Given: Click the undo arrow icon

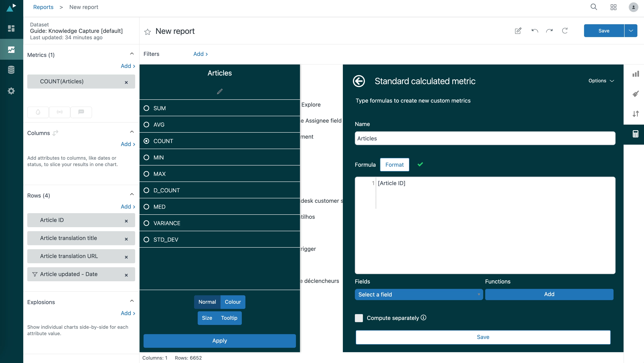Looking at the screenshot, I should (x=535, y=31).
